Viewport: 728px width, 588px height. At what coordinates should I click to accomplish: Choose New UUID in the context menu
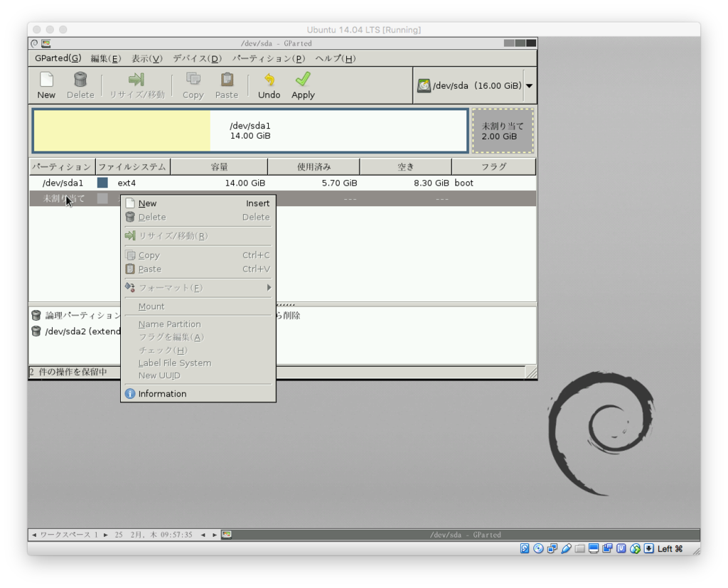198,375
